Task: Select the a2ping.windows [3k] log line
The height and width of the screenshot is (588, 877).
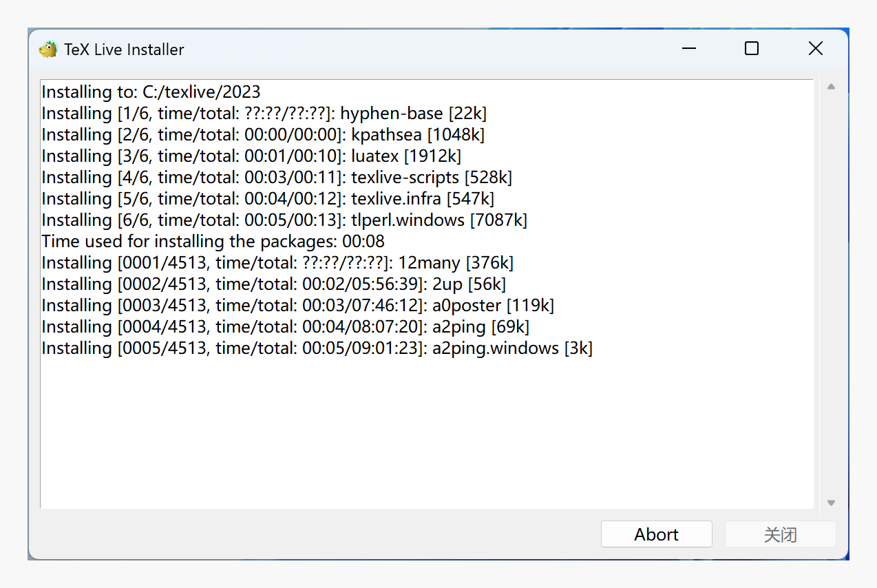Action: point(317,348)
